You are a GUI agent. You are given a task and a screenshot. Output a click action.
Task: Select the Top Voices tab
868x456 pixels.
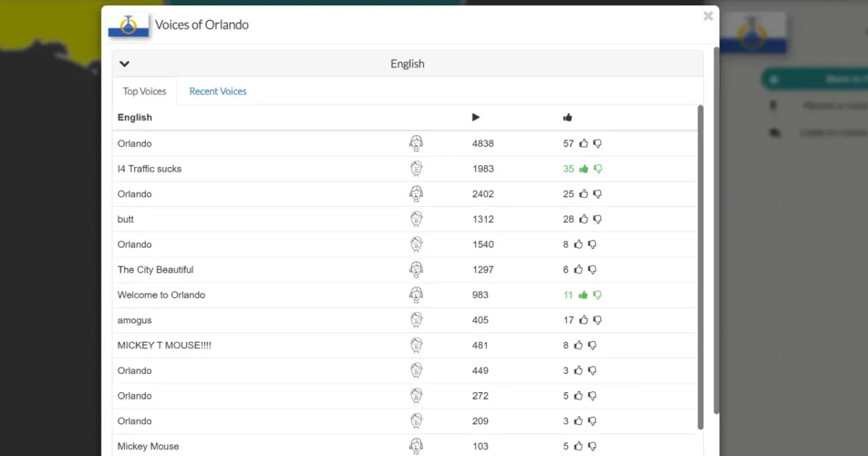(144, 91)
